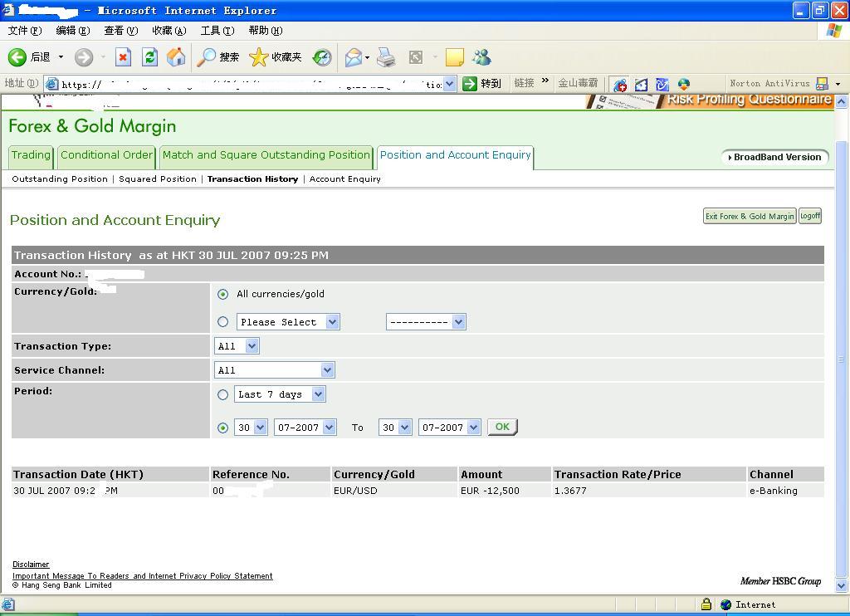850x616 pixels.
Task: Click the Mail envelope icon
Action: [353, 57]
